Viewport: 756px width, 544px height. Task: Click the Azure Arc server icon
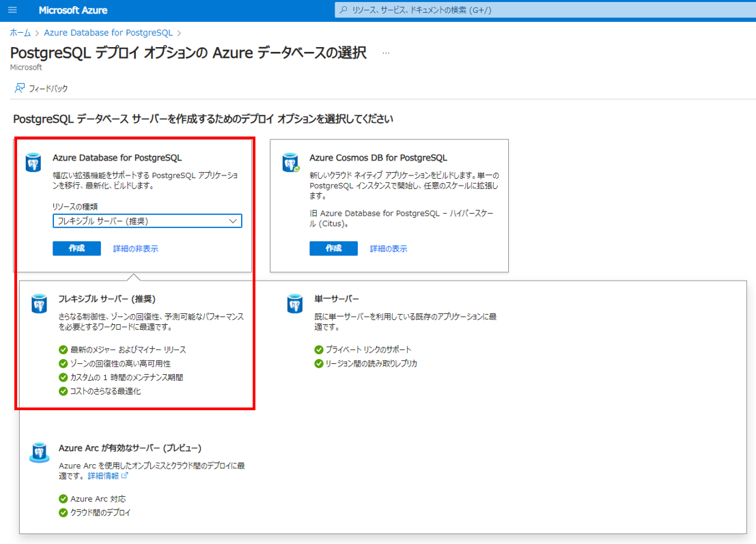[x=39, y=453]
